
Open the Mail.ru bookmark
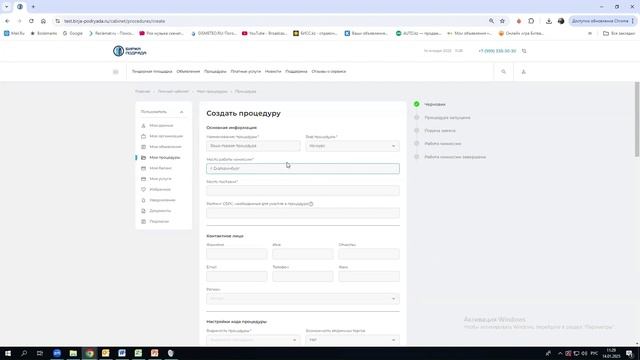tap(14, 33)
